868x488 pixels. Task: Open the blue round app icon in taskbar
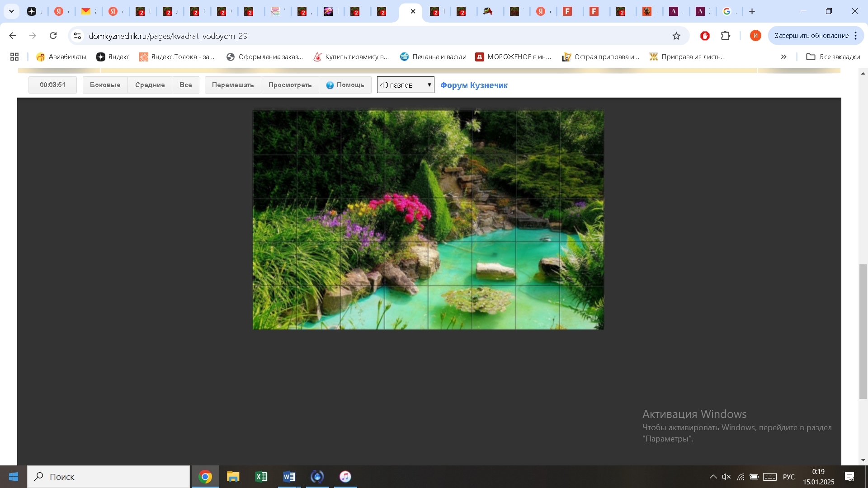tap(317, 477)
